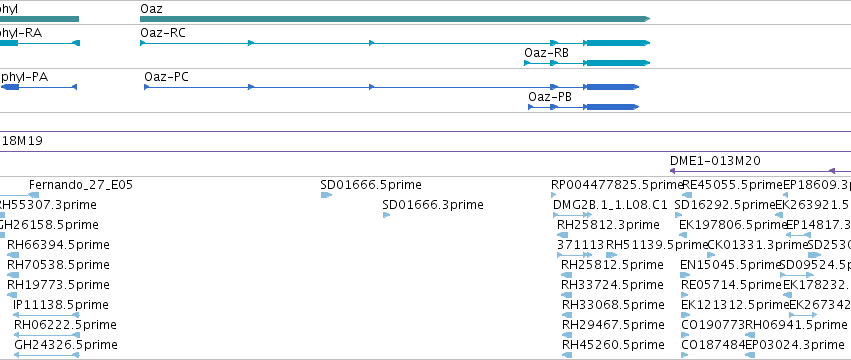This screenshot has height=360, width=851.
Task: Open EST GH24326.5prime
Action: pos(66,345)
